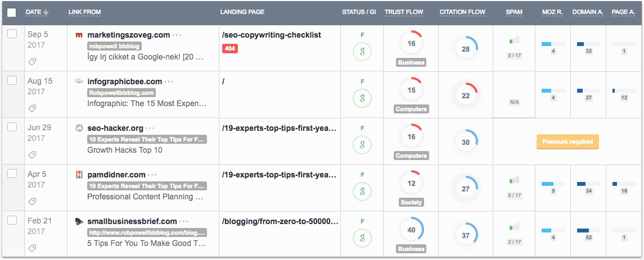Image resolution: width=644 pixels, height=260 pixels.
Task: Select the infographicbee.com row checkbox
Action: pos(12,80)
